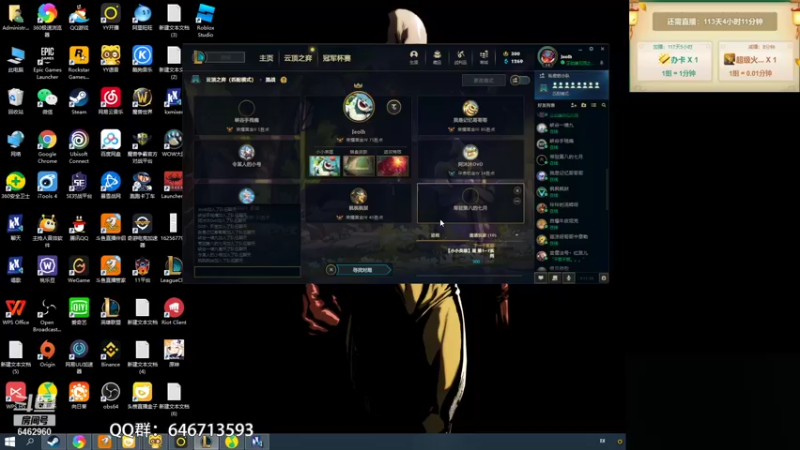Click the X icon on the highlighted lobby slot
The width and height of the screenshot is (800, 450).
517,190
